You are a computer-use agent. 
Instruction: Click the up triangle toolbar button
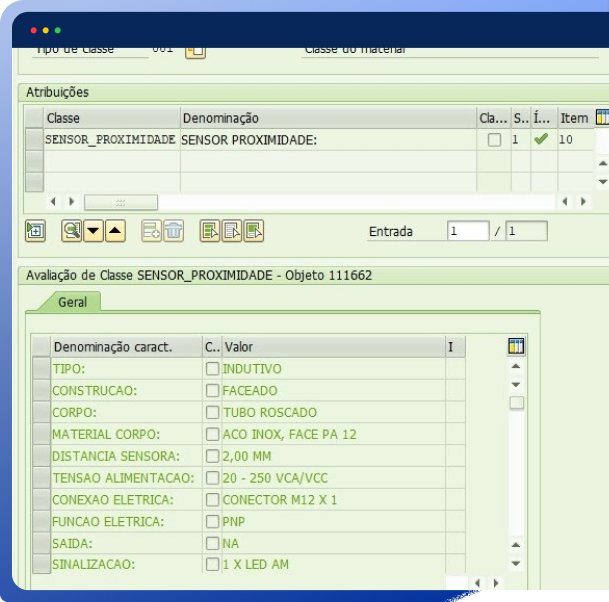tap(115, 231)
